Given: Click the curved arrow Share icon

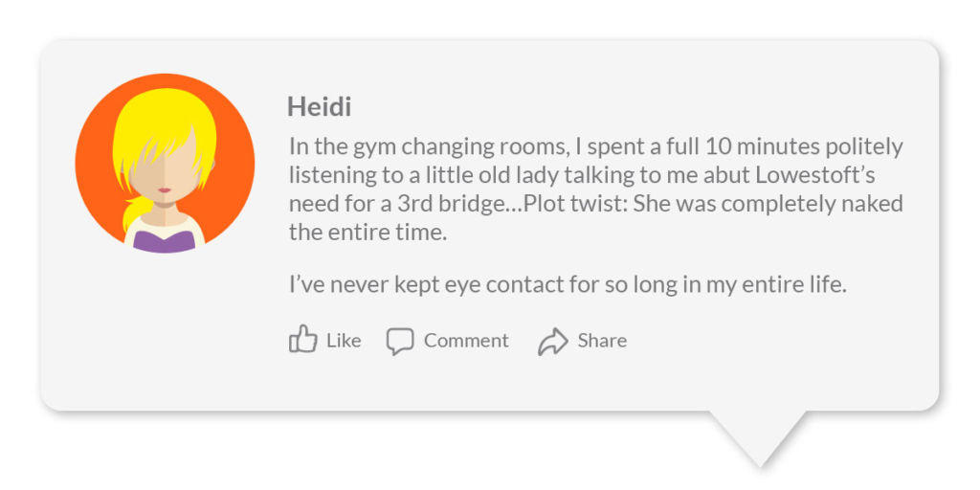Looking at the screenshot, I should [553, 342].
